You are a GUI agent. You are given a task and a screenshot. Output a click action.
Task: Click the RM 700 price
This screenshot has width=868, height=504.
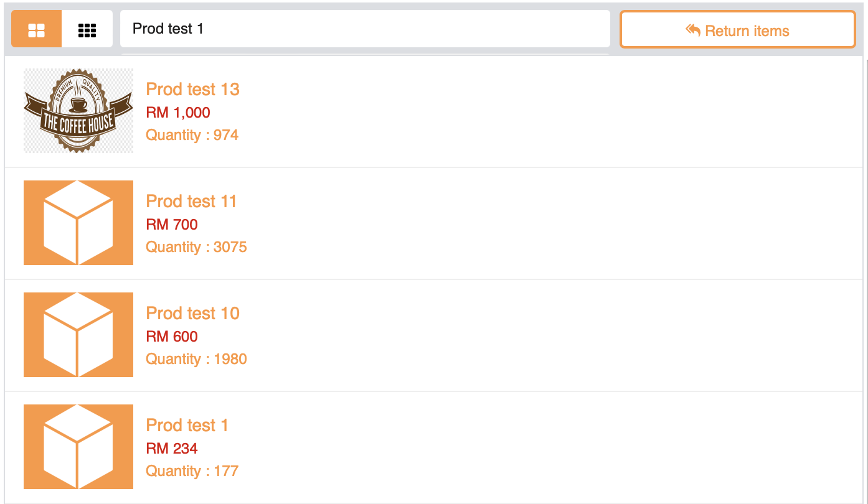[172, 225]
